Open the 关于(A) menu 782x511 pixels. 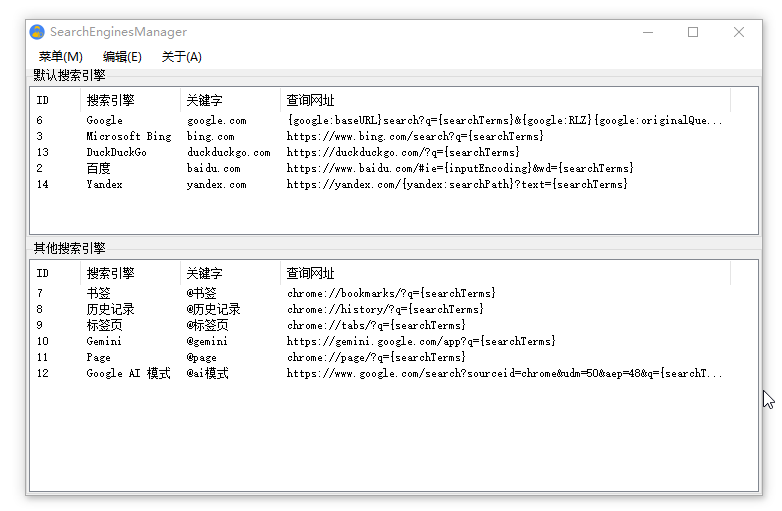[x=182, y=57]
